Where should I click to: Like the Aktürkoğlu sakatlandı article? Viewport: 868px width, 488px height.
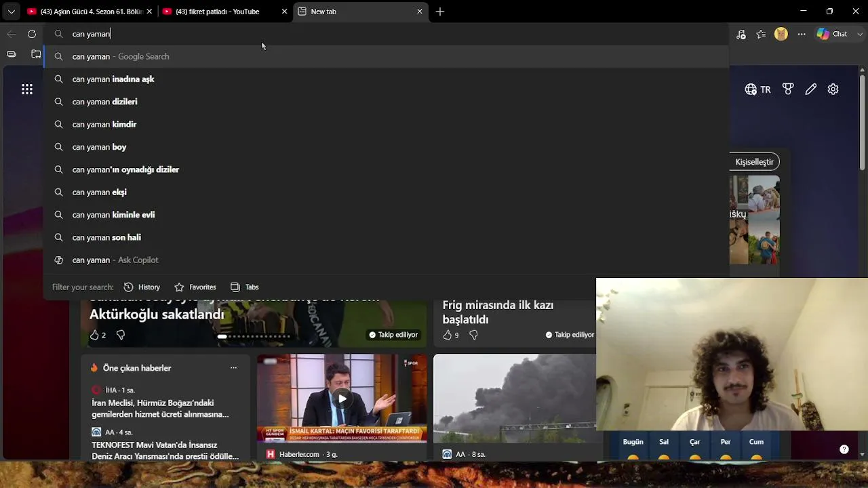click(x=94, y=335)
